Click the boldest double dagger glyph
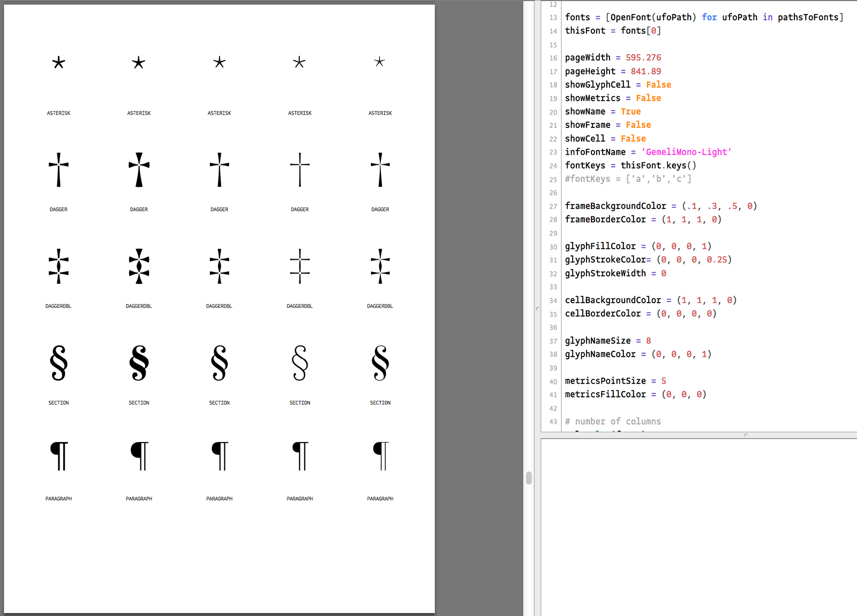The image size is (857, 616). 139,266
